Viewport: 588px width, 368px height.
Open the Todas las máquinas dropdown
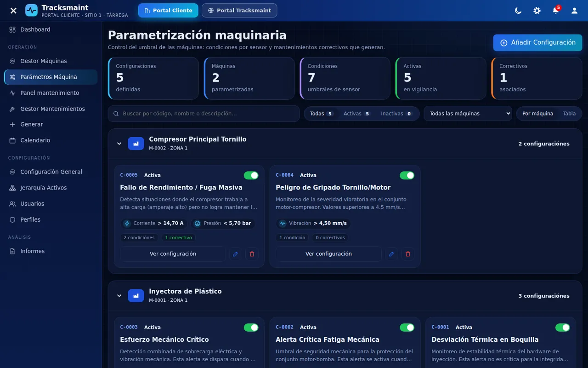tap(468, 114)
